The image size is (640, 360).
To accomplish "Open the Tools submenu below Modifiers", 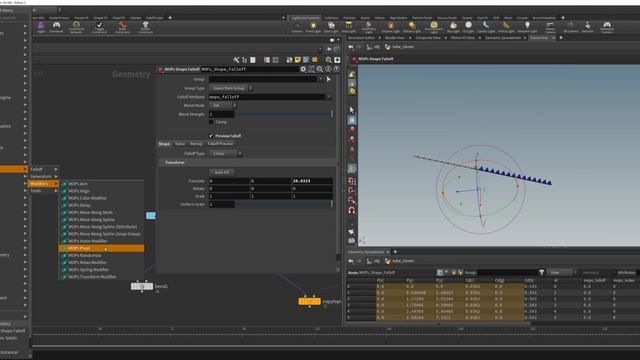I will click(x=44, y=191).
